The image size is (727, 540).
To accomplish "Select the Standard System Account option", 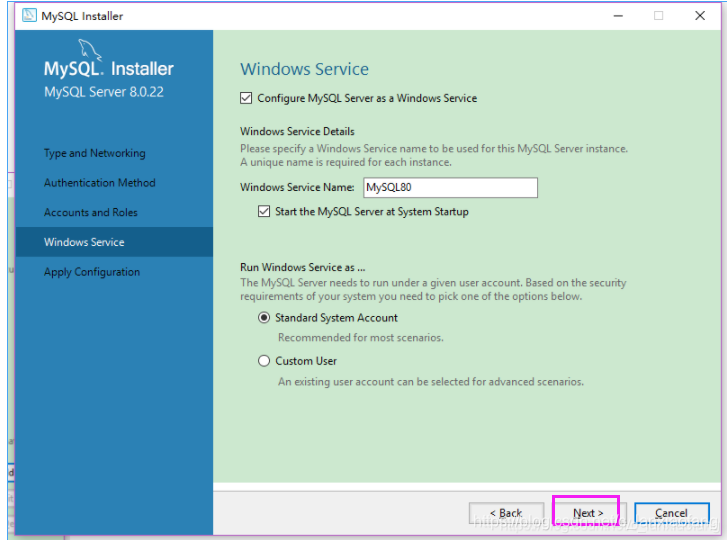I will [264, 318].
